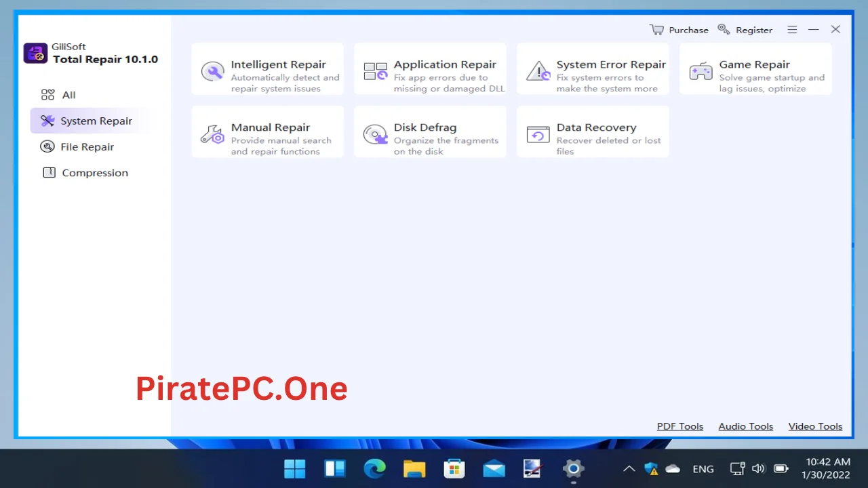Click 'Provide manual search and repair functions' text

[281, 146]
